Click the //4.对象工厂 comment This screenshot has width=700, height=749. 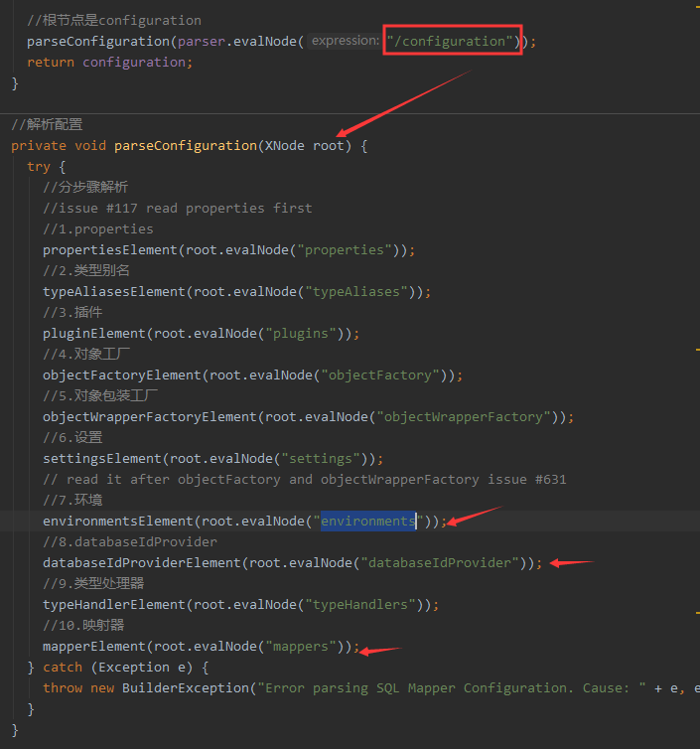pyautogui.click(x=86, y=355)
